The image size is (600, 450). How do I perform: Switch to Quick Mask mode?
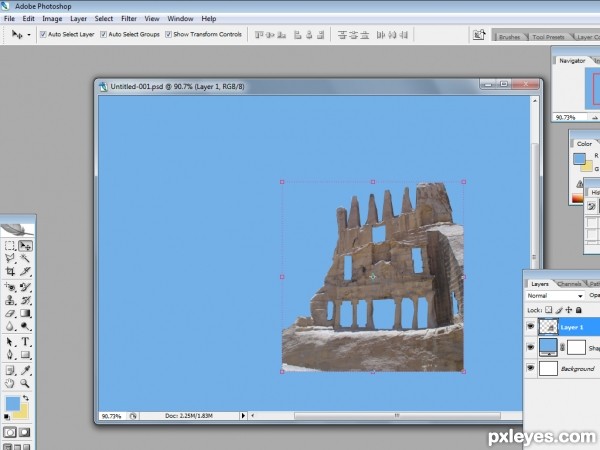pyautogui.click(x=25, y=432)
